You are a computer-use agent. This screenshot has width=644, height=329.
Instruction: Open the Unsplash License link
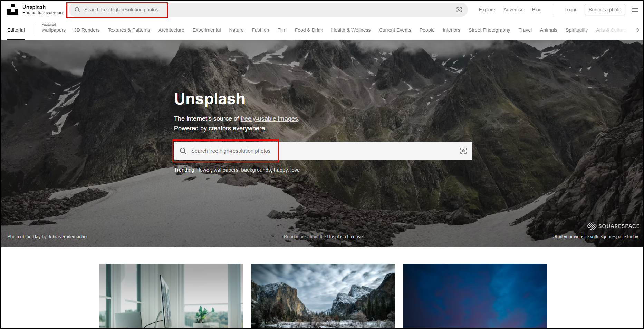(x=345, y=236)
